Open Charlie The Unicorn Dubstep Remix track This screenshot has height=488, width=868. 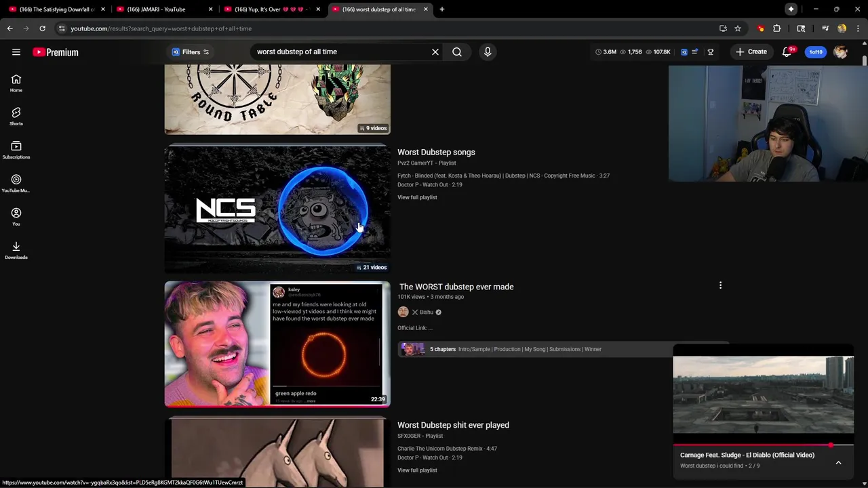(447, 449)
